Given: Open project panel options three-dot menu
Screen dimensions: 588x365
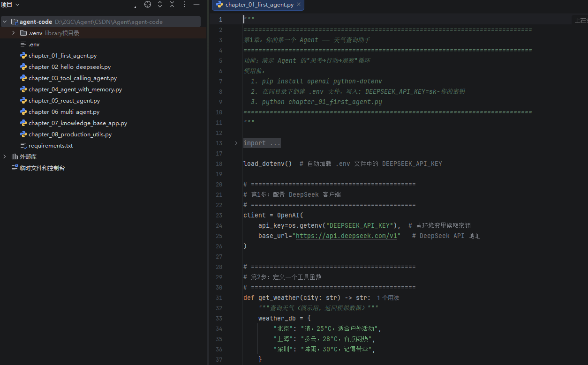Looking at the screenshot, I should pos(184,4).
